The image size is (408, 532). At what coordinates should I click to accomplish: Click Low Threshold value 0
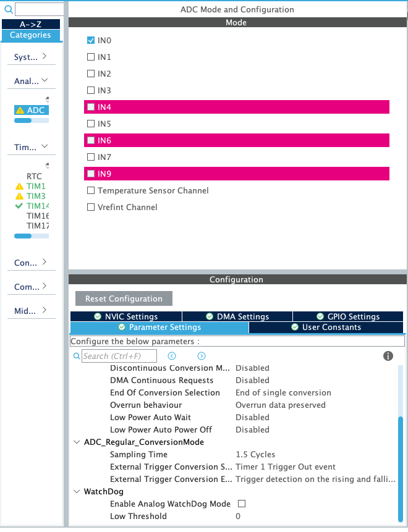tap(238, 517)
